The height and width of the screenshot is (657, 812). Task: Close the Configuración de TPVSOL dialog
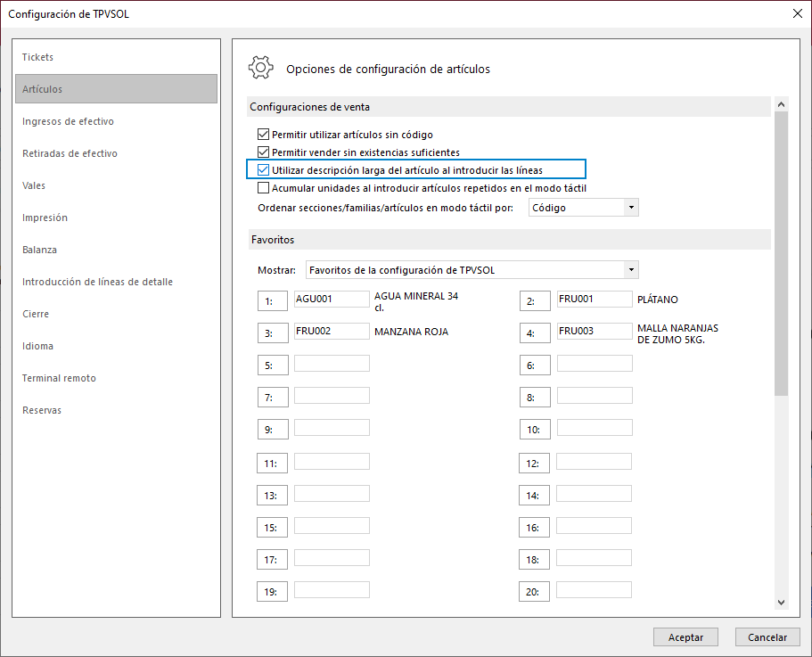tap(798, 13)
